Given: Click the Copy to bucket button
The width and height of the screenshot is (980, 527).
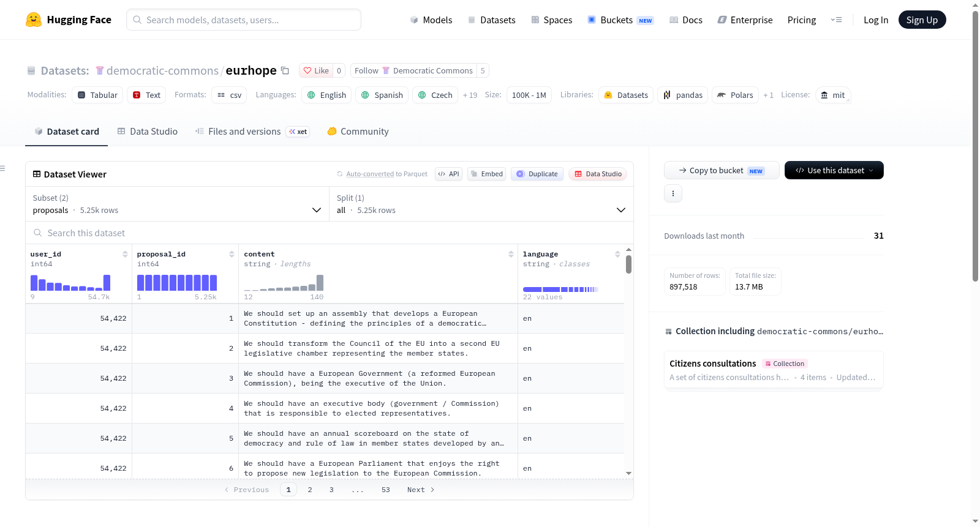Looking at the screenshot, I should [722, 170].
